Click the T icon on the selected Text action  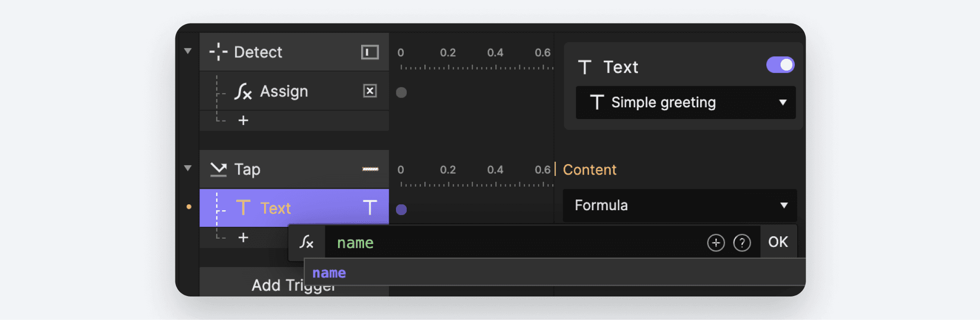(x=370, y=208)
